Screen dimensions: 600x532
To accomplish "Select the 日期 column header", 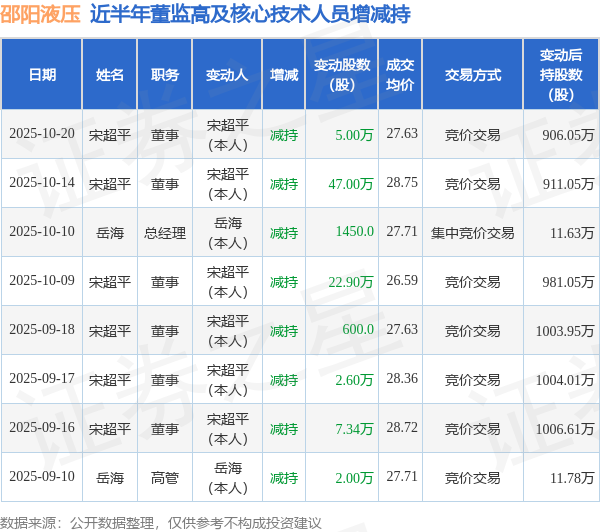I will [x=42, y=75].
